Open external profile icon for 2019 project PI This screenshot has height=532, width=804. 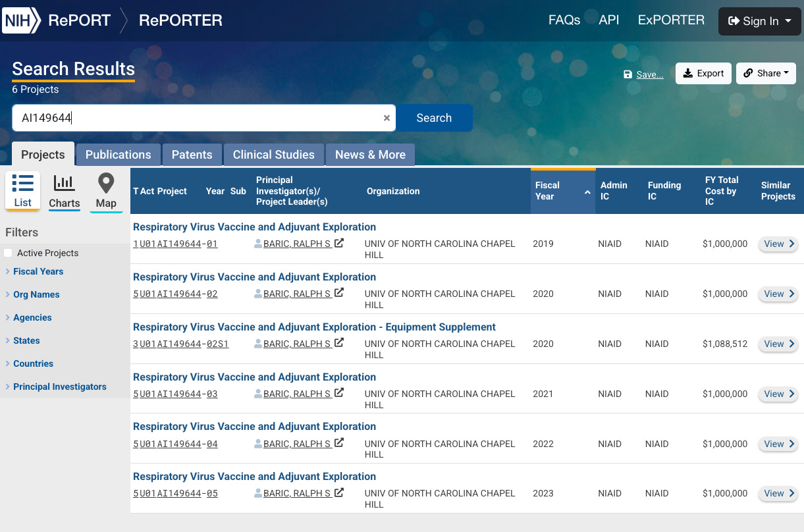(339, 243)
